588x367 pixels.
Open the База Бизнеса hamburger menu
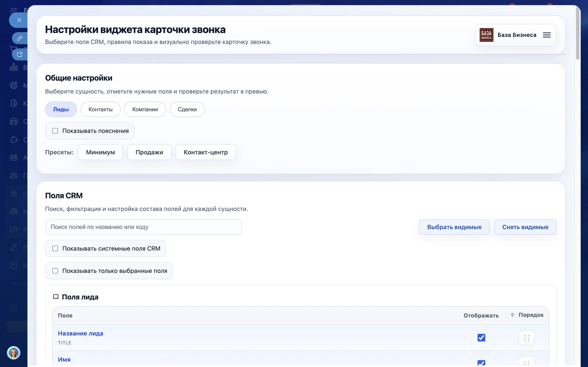click(547, 35)
